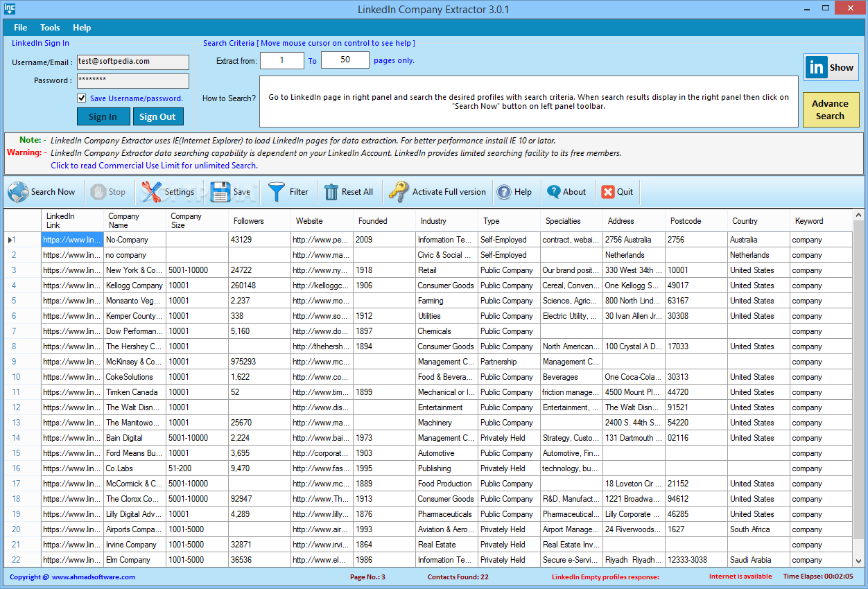
Task: Click the Save floppy disk icon
Action: [220, 192]
